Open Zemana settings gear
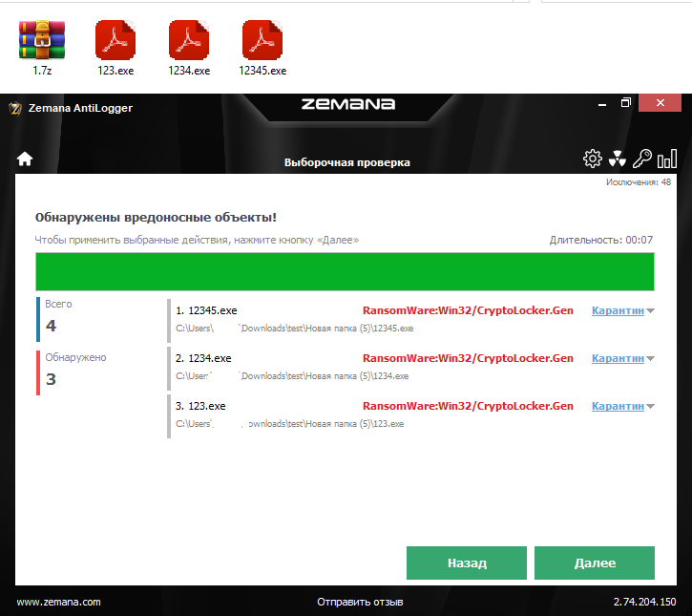 593,159
